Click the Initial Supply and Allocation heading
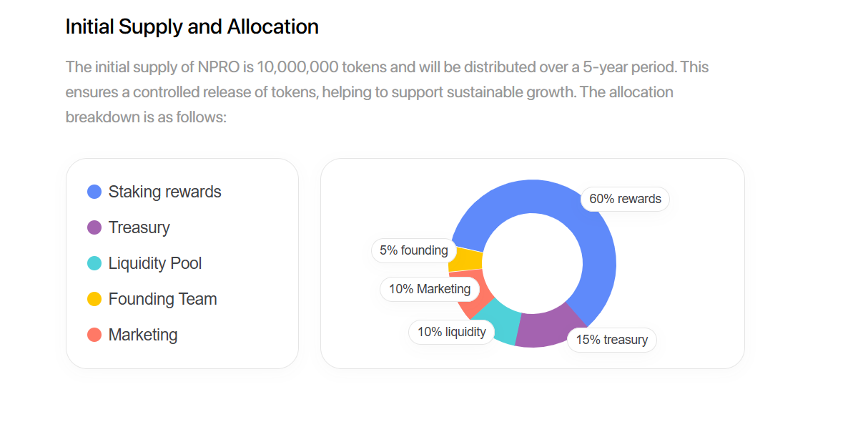Screen dimensions: 868x427 (192, 26)
